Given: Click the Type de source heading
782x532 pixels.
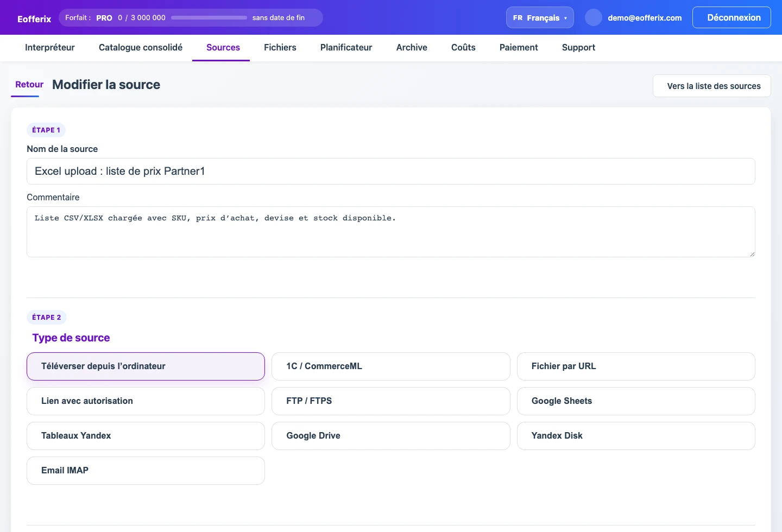Looking at the screenshot, I should click(71, 338).
